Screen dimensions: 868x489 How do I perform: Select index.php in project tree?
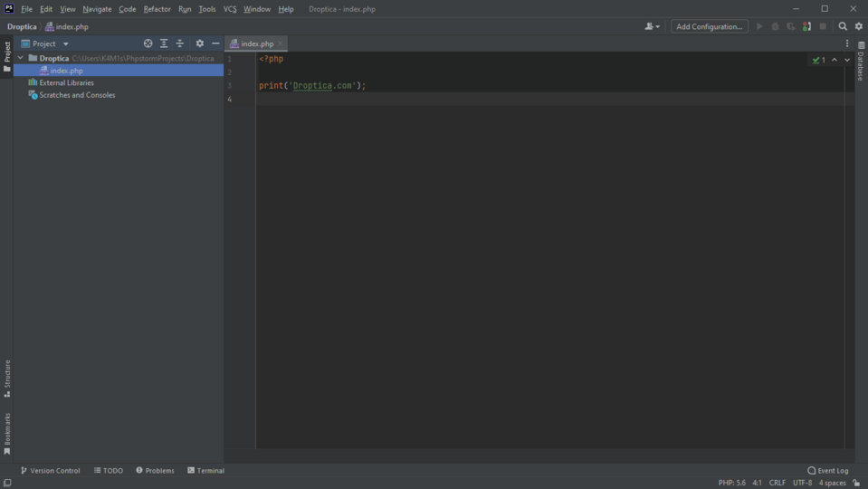pyautogui.click(x=119, y=71)
